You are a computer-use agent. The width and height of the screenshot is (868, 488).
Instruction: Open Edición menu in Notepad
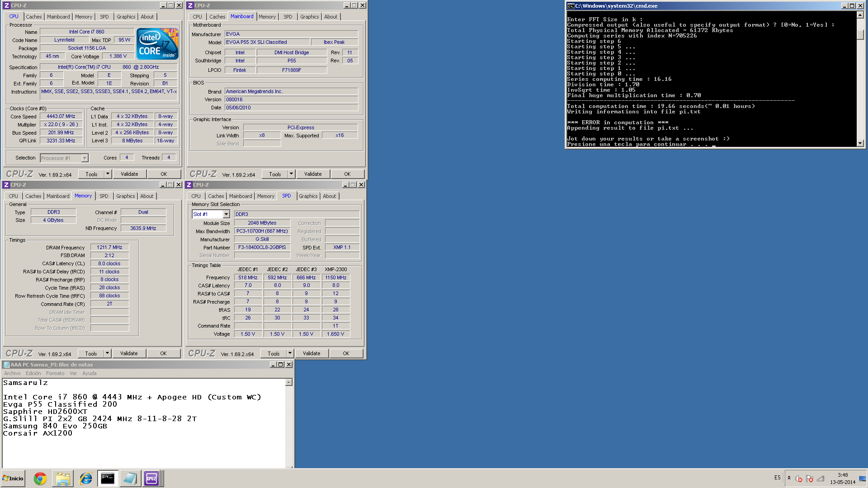pyautogui.click(x=33, y=373)
